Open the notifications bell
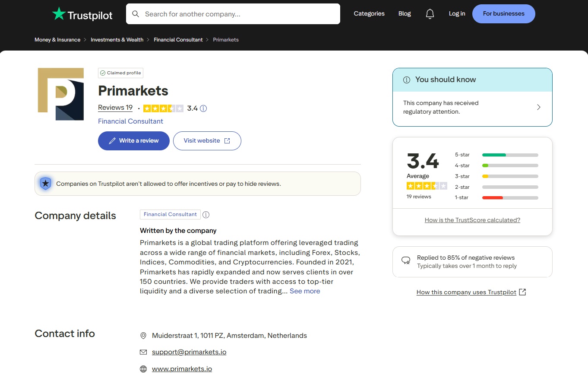 click(x=430, y=13)
